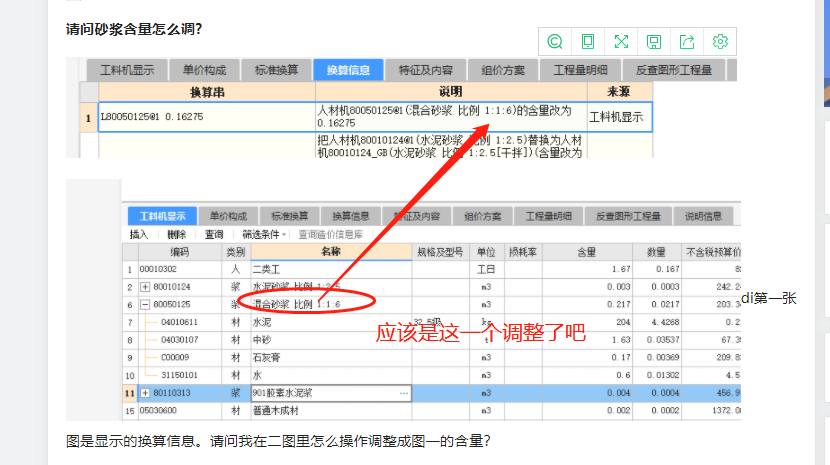Viewport: 830px width, 465px height.
Task: Open 反查图形工程量 tab above 插入 toolbar
Action: pos(628,216)
